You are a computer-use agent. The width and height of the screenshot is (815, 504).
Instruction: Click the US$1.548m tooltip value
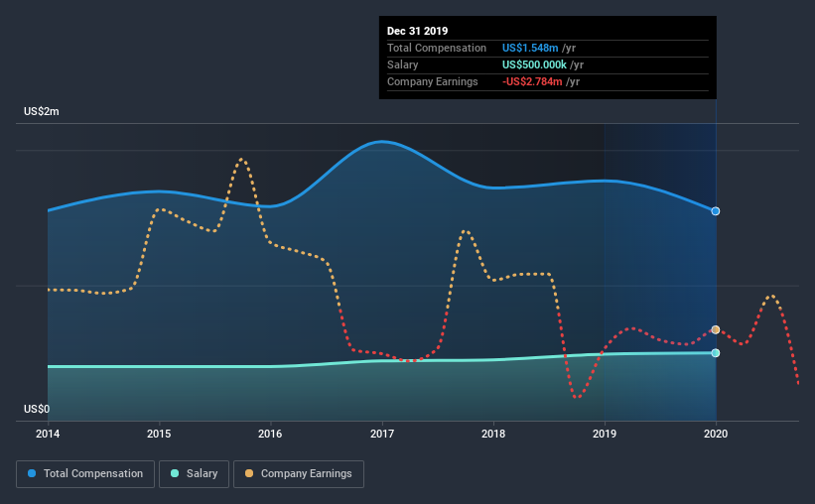[530, 48]
